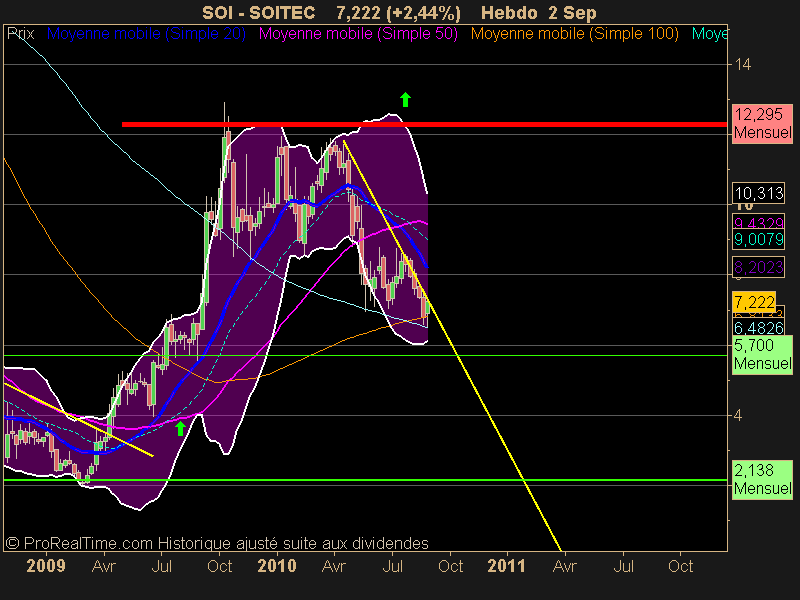The image size is (800, 600).
Task: Click the 5,700 Mensuel support label
Action: pos(762,355)
